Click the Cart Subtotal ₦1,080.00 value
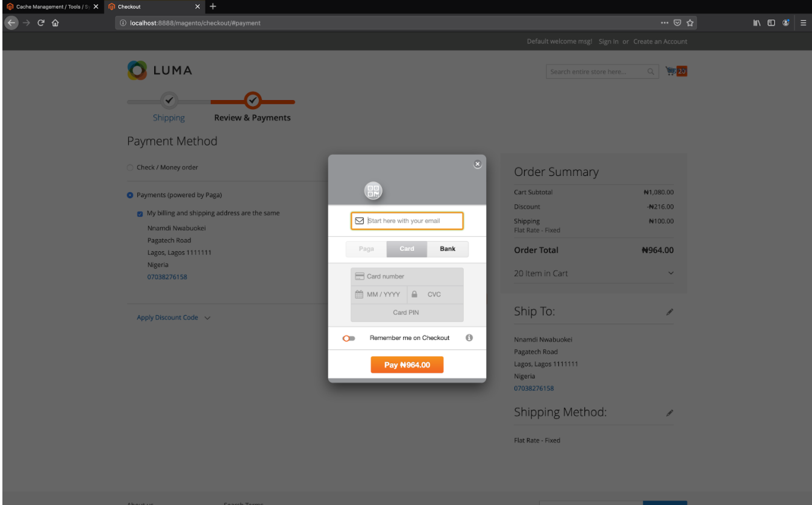The width and height of the screenshot is (812, 505). (658, 192)
